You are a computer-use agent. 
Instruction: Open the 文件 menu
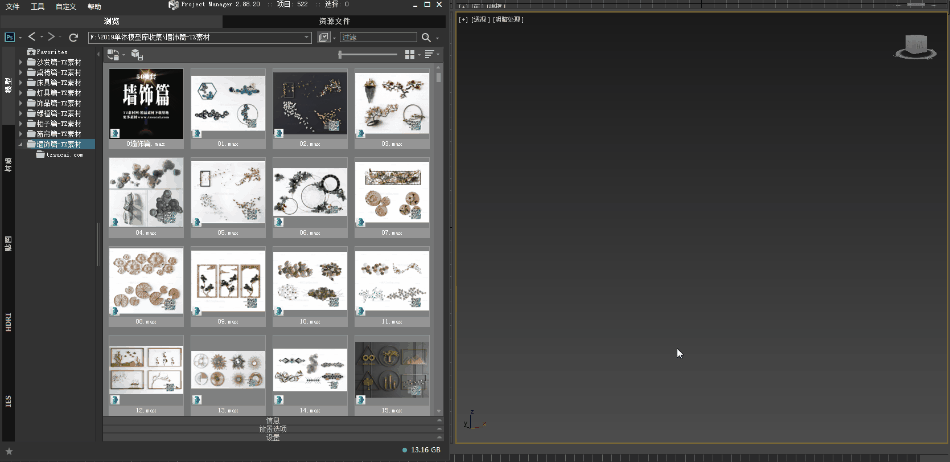(x=12, y=6)
